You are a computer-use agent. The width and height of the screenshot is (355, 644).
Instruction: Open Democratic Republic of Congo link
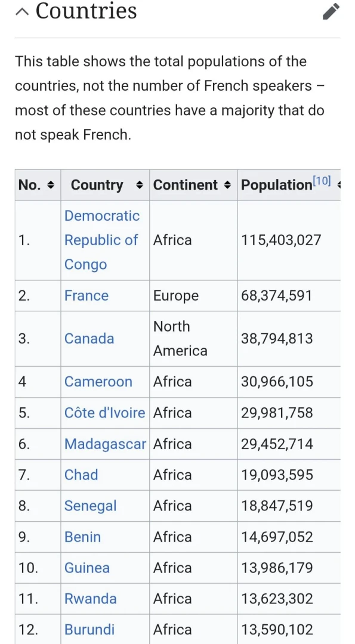(x=102, y=240)
